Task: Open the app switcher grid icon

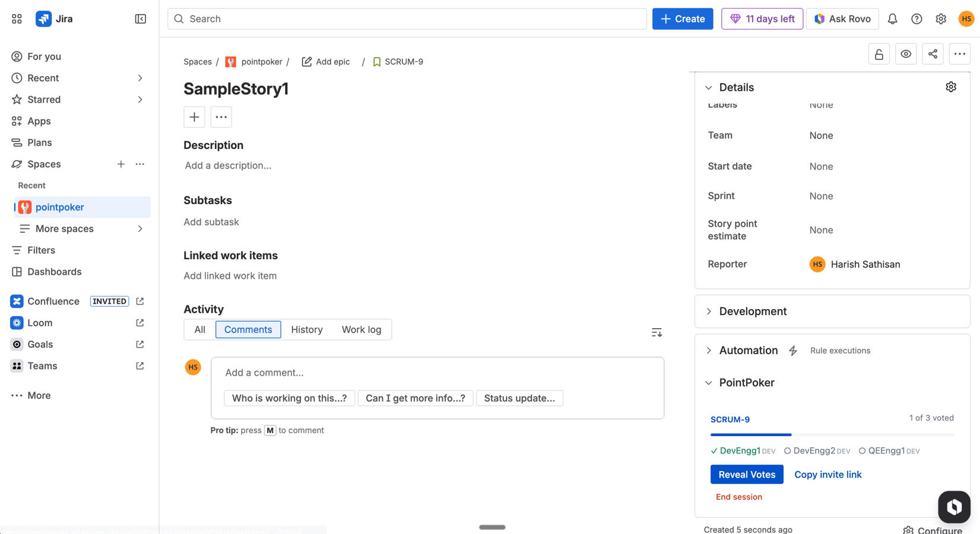Action: pyautogui.click(x=16, y=18)
